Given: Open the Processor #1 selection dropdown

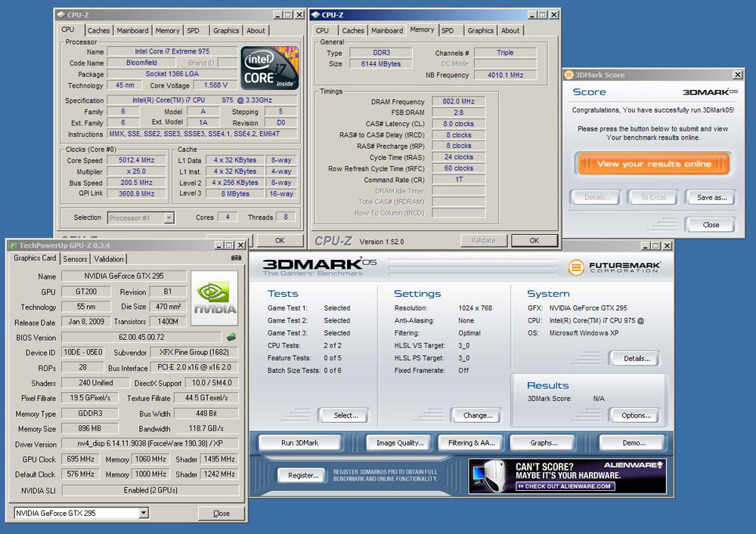Looking at the screenshot, I should tap(169, 218).
